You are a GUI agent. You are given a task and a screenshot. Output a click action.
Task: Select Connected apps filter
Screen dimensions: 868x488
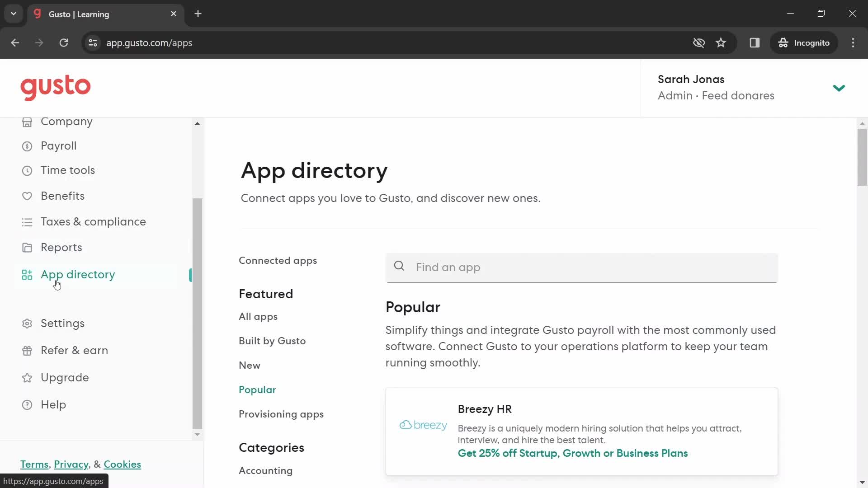click(278, 261)
